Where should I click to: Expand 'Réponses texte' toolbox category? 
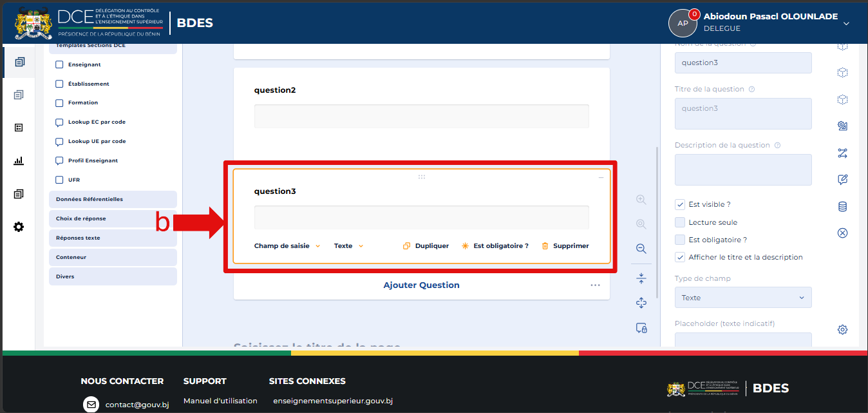click(113, 238)
